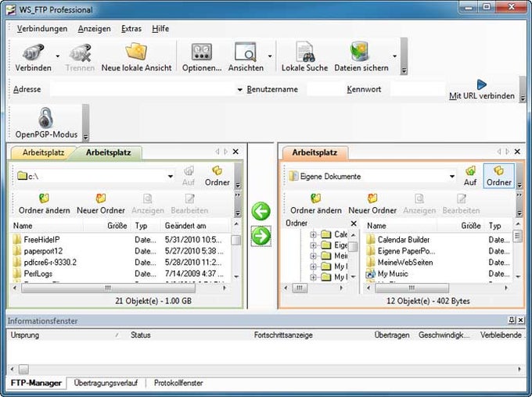Image resolution: width=532 pixels, height=397 pixels.
Task: Create Neuer Ordner in left pane
Action: tap(101, 204)
